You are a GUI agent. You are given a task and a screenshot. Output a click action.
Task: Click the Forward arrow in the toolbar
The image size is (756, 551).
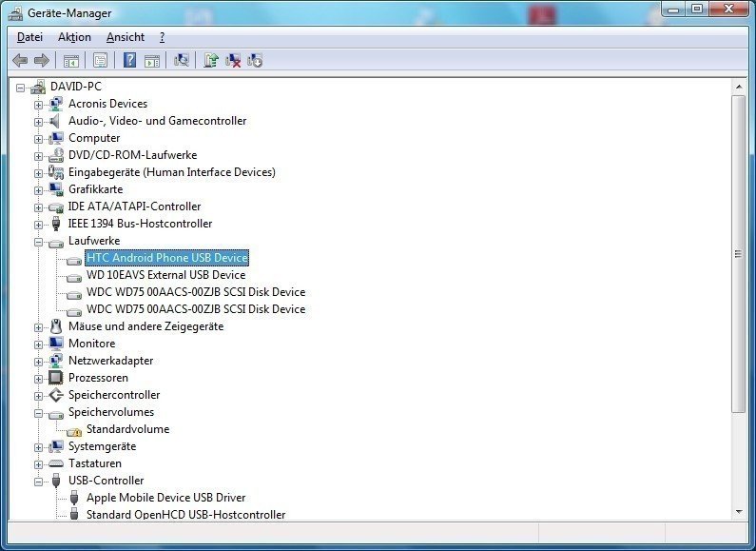tap(42, 60)
